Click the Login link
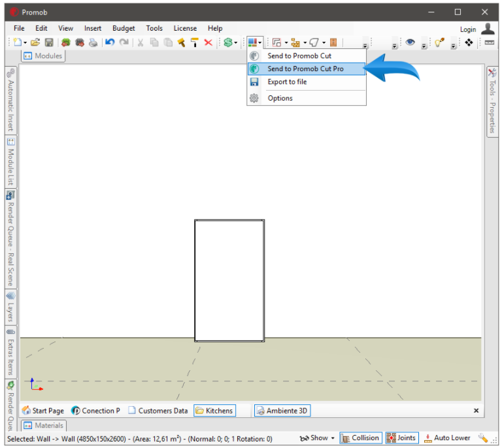 click(x=468, y=29)
